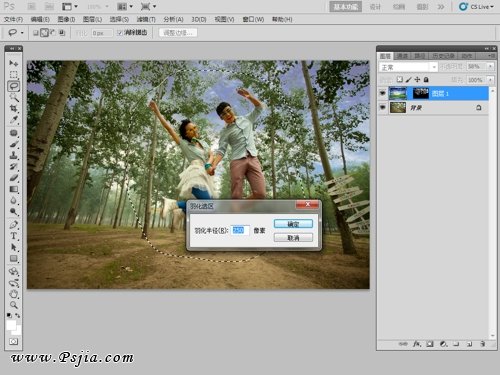500x375 pixels.
Task: Select the Rectangular Marquee tool
Action: (14, 74)
